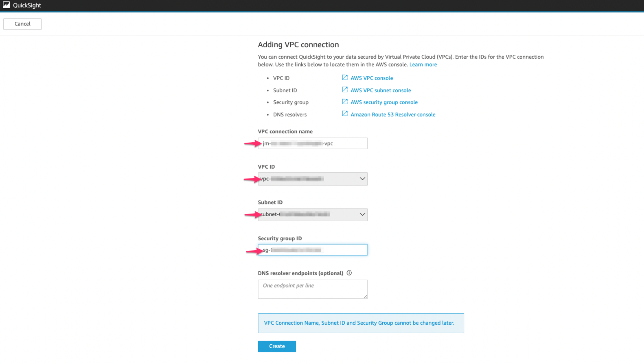Open the AWS VPC console link
This screenshot has height=364, width=644.
pos(372,78)
